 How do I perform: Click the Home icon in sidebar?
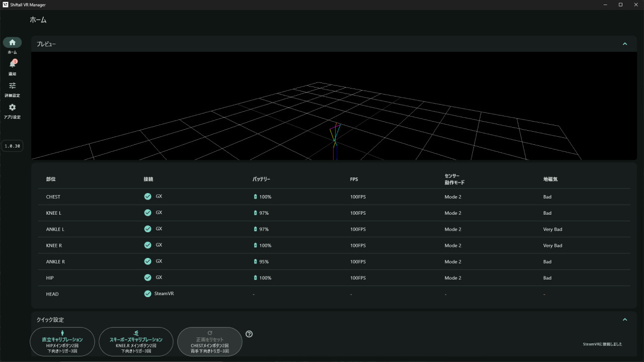[x=12, y=43]
